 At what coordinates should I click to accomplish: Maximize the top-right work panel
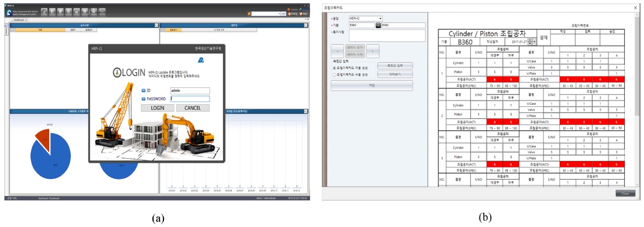coord(307,25)
